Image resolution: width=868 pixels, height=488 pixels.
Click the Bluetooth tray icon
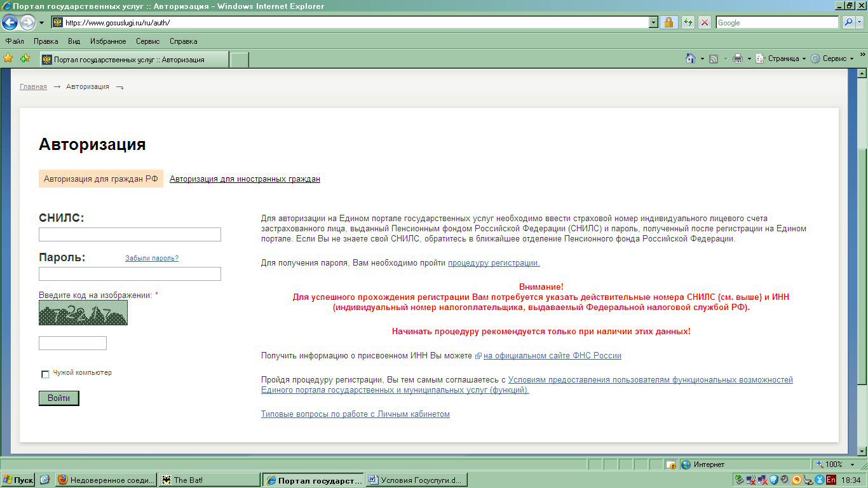tap(819, 480)
